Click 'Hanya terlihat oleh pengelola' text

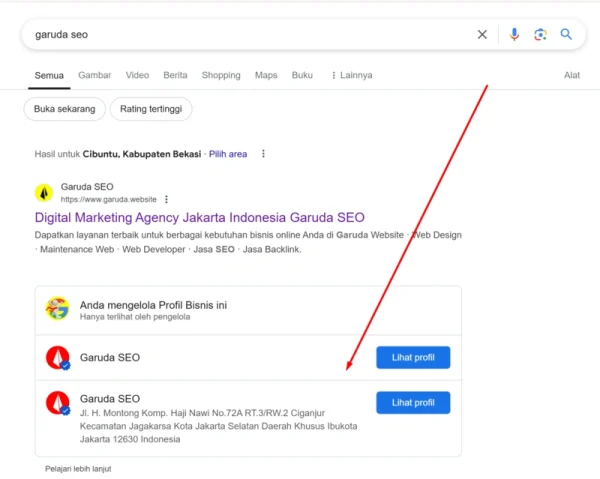(135, 317)
